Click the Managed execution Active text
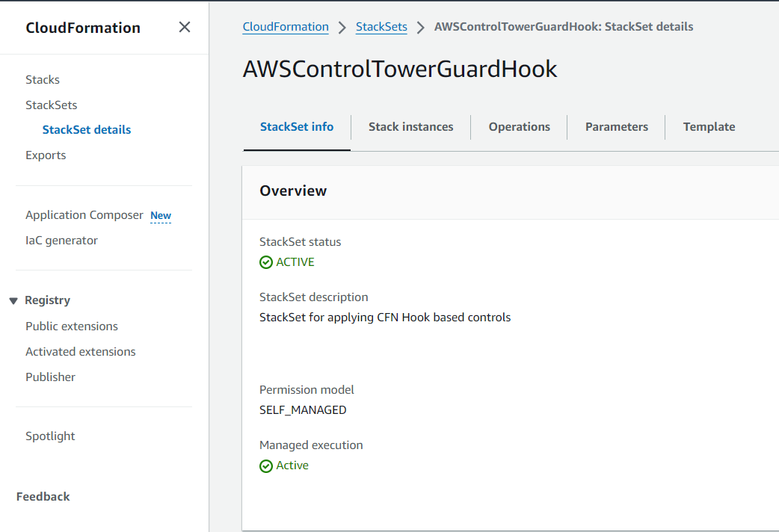779x532 pixels. click(292, 466)
